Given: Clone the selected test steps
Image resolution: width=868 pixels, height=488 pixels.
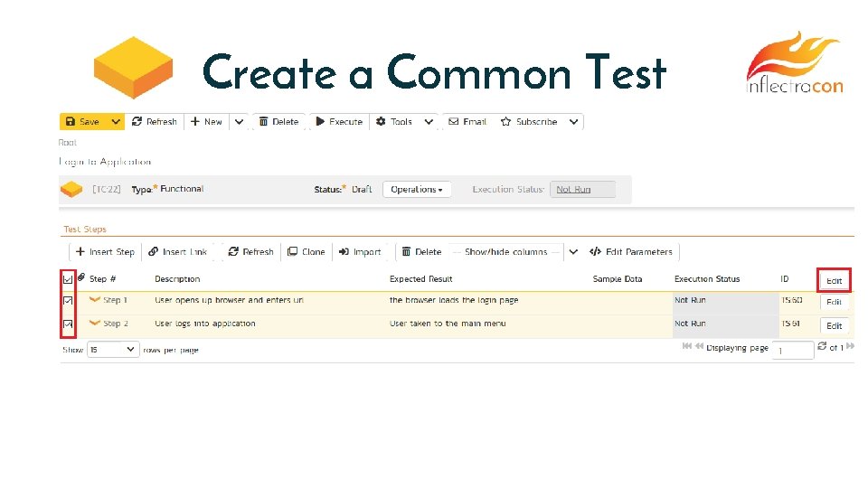Looking at the screenshot, I should click(307, 252).
